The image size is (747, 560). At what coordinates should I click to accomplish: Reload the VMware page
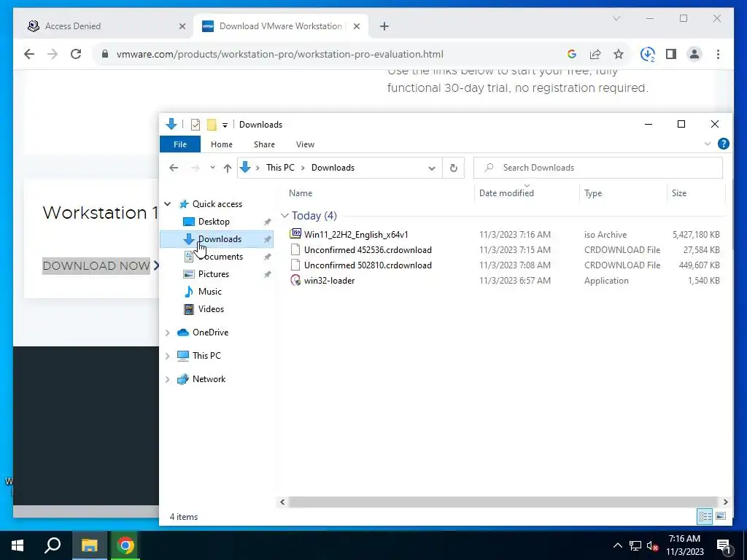click(x=76, y=54)
